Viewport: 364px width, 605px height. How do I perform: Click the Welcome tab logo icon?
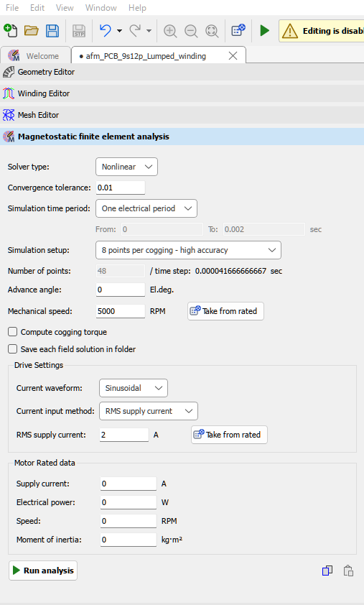click(14, 55)
